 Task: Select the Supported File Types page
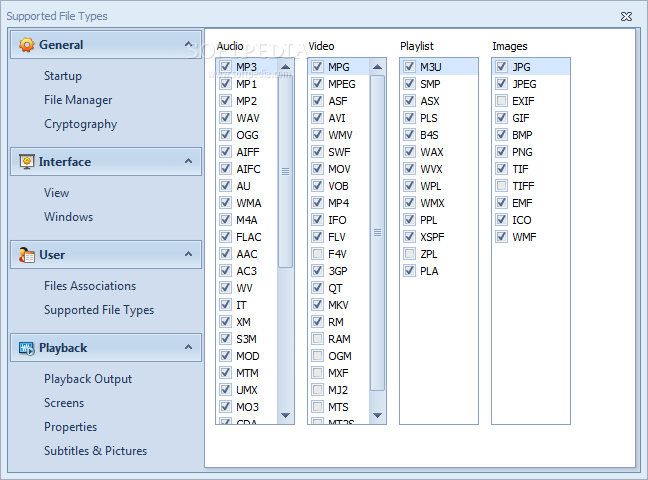pyautogui.click(x=99, y=310)
